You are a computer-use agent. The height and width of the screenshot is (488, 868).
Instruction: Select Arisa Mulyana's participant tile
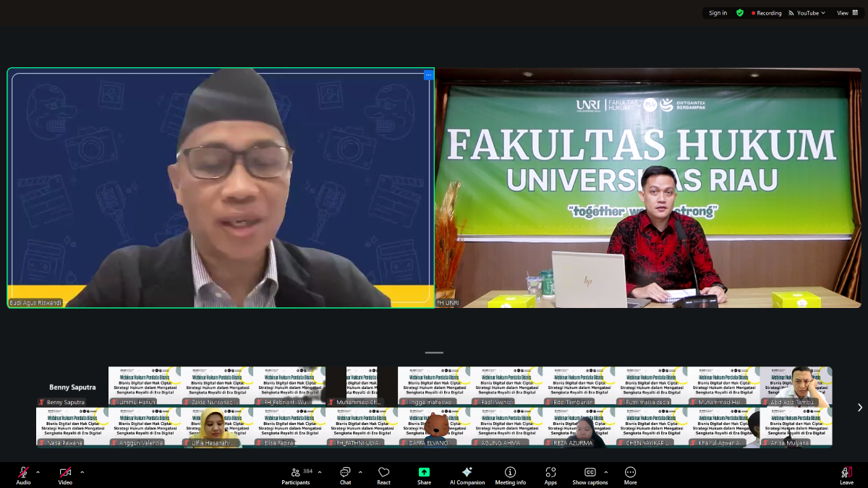click(x=796, y=427)
